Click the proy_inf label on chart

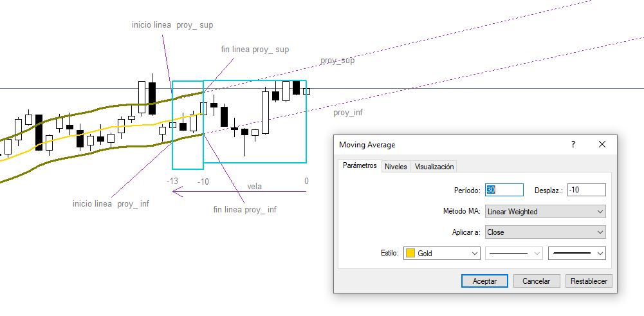point(348,112)
